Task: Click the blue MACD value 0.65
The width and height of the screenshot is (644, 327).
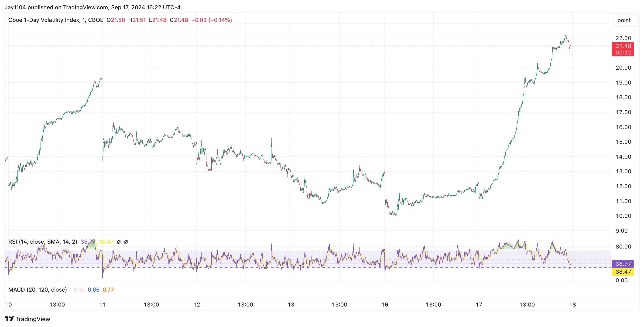Action: point(93,290)
